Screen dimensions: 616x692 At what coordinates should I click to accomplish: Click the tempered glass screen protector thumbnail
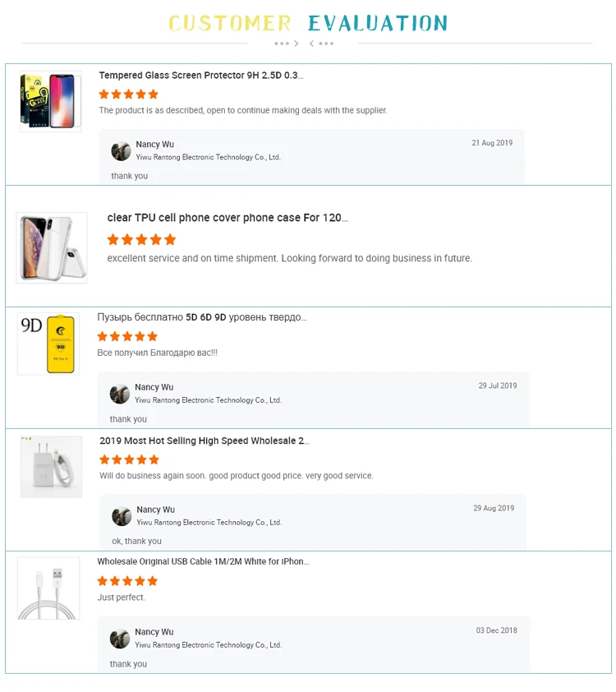50,100
